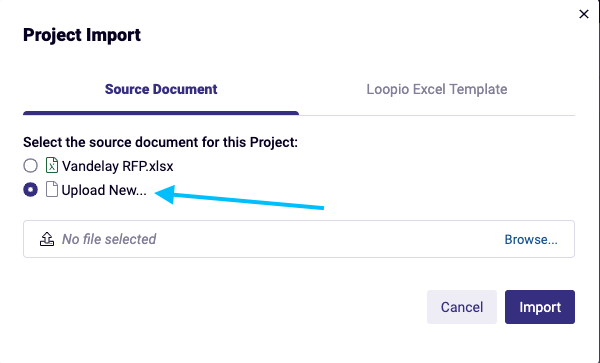The height and width of the screenshot is (363, 600).
Task: Switch to the Source Document tab
Action: pyautogui.click(x=161, y=89)
